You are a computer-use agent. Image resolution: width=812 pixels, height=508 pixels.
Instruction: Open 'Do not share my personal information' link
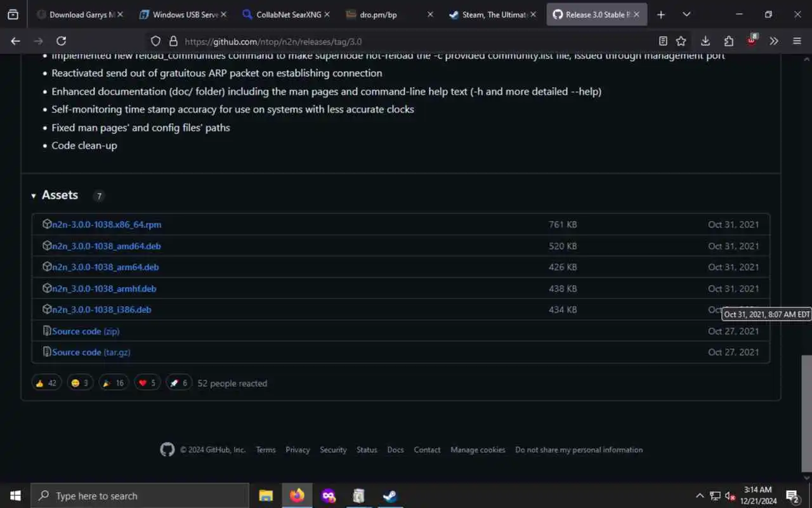tap(579, 450)
